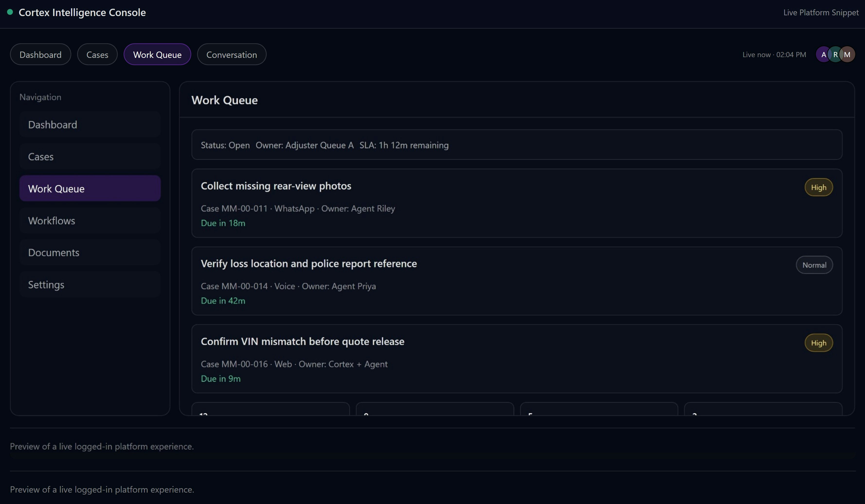Open the Dashboard from the top navigation
865x504 pixels.
40,54
